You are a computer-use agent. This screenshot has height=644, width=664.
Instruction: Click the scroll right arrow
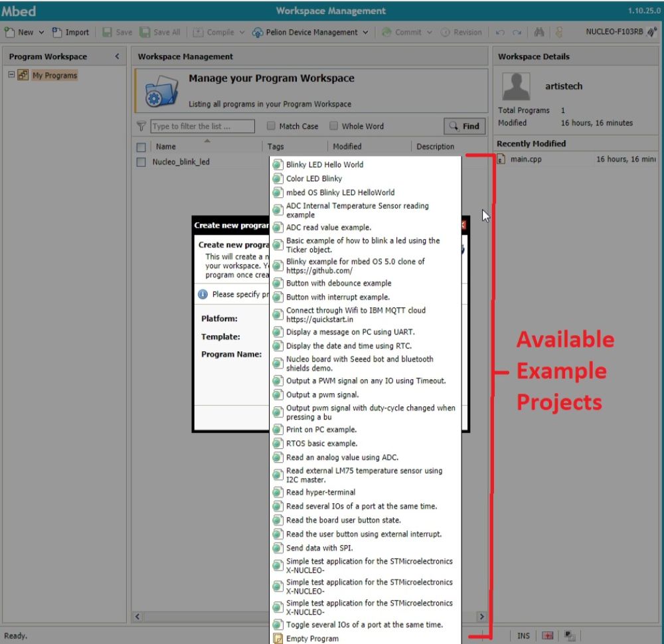(481, 617)
